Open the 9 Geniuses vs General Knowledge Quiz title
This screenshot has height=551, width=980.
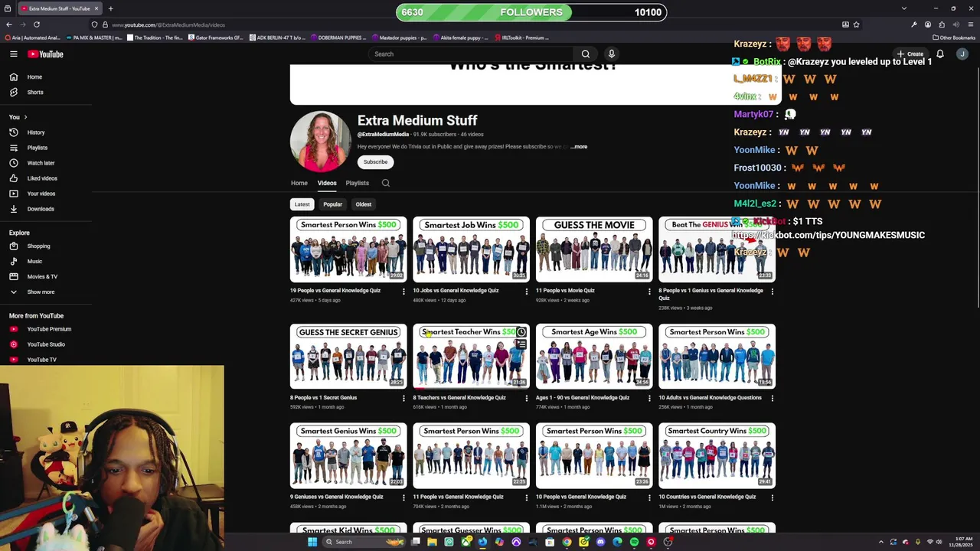[x=336, y=497]
